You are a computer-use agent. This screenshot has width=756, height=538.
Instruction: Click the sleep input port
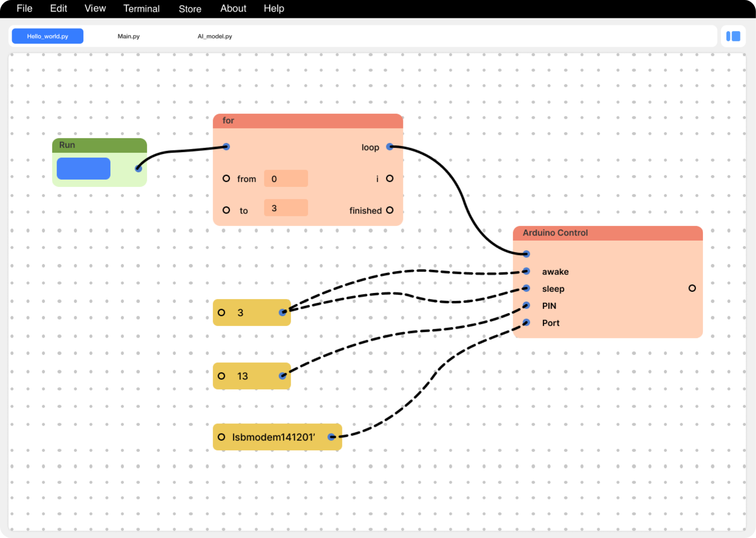[x=526, y=288]
